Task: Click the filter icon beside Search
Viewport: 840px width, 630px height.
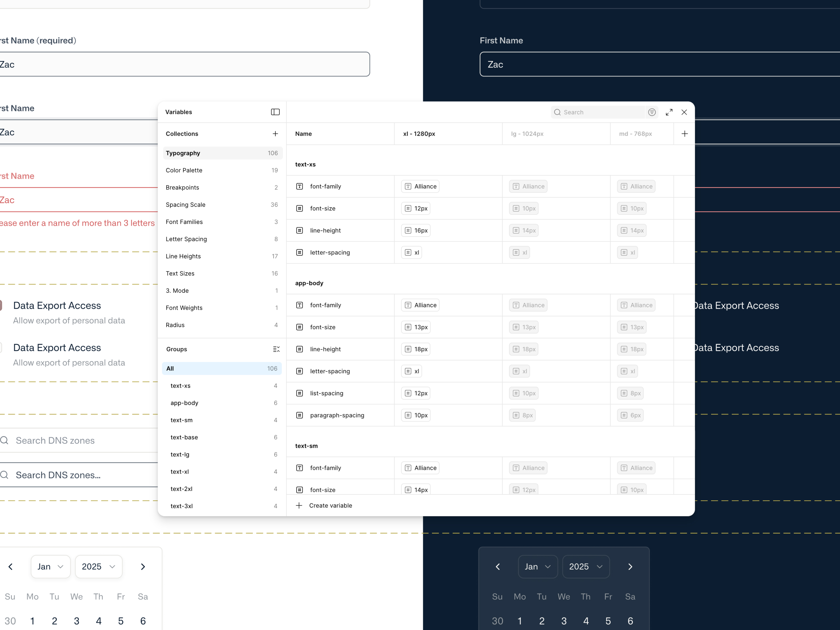Action: [652, 112]
